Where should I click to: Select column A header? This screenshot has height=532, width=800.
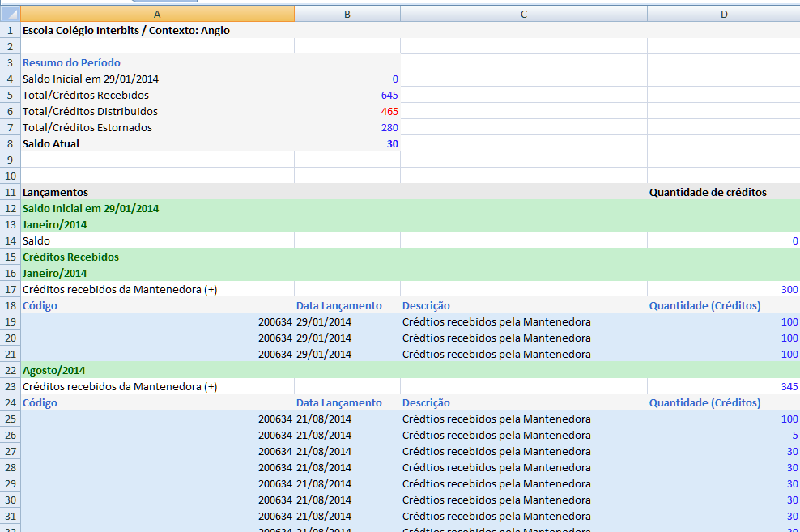(157, 15)
